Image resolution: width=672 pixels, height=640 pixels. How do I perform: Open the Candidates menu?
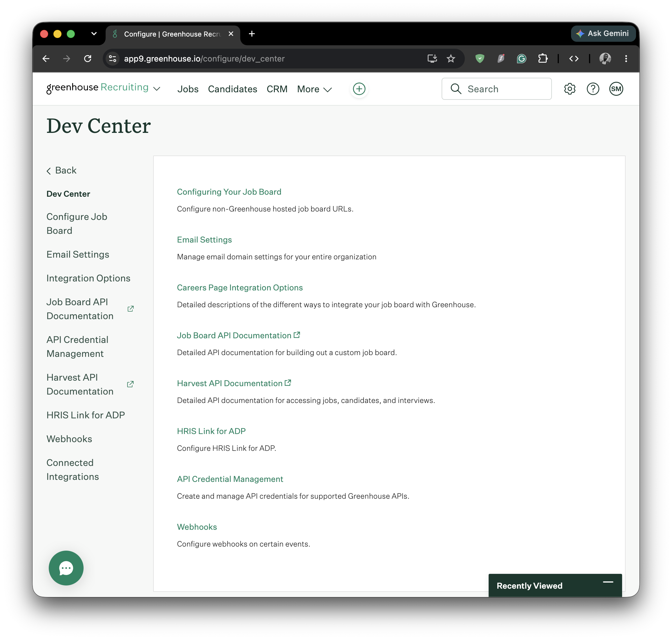click(233, 89)
